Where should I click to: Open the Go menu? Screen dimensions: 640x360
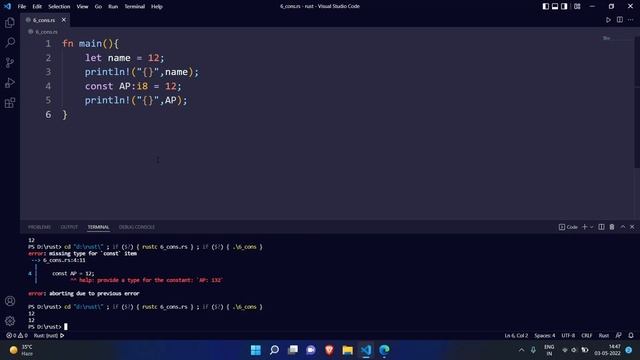pyautogui.click(x=98, y=6)
